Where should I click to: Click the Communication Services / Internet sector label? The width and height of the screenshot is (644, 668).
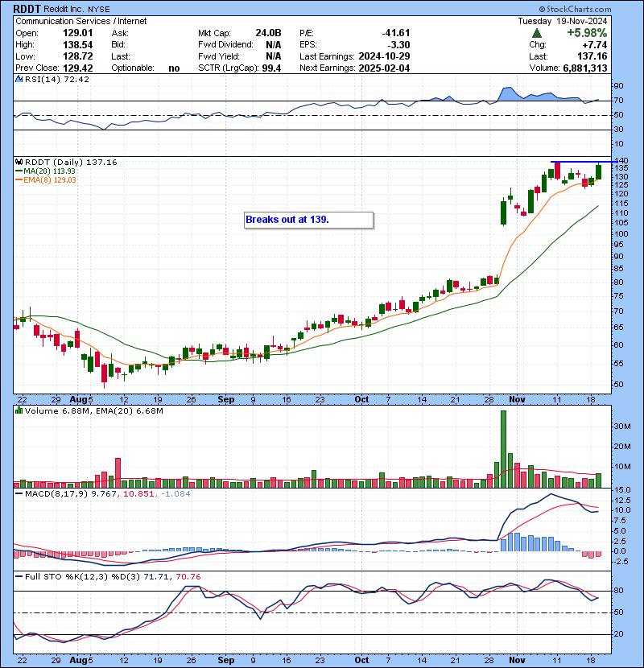(x=81, y=21)
